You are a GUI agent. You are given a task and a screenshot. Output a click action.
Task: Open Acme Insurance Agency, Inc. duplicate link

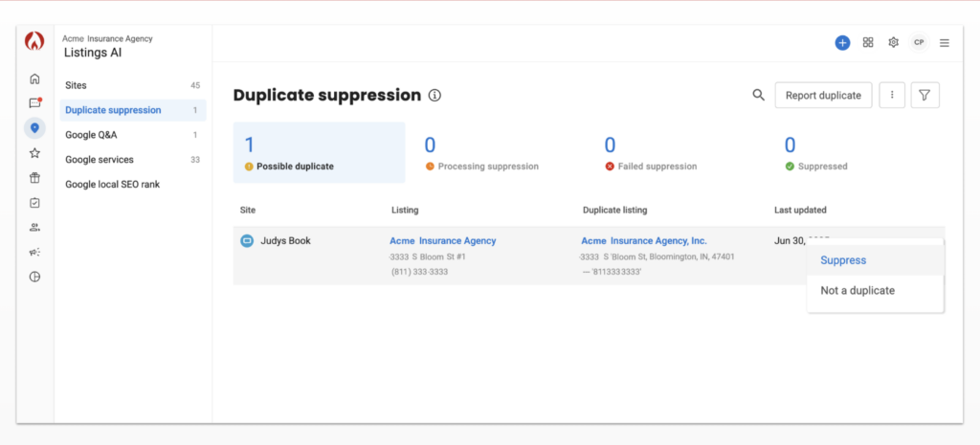coord(644,240)
